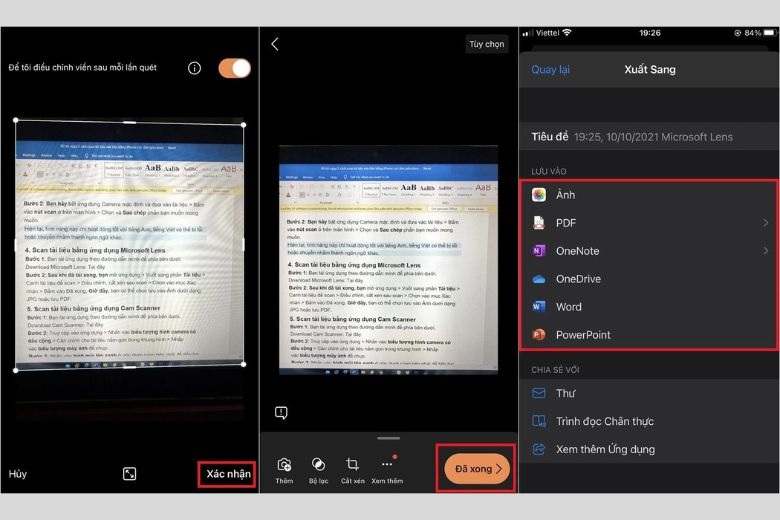Click the Word app icon

tap(539, 307)
